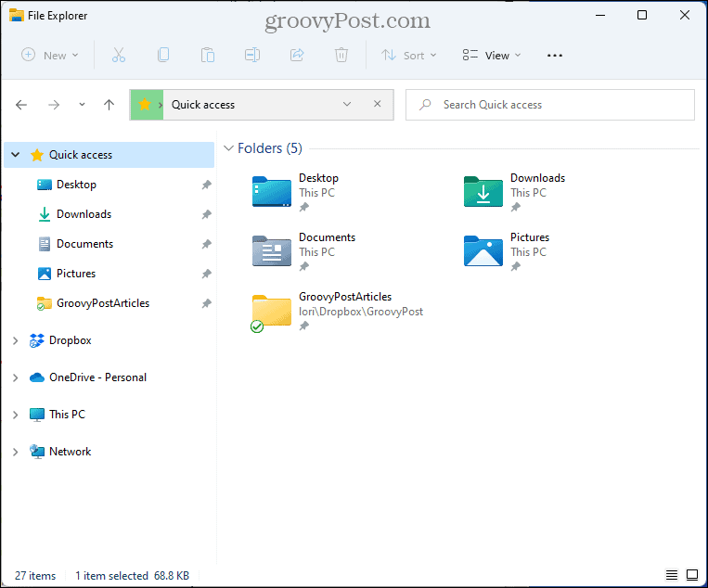Select the yellow GroovyPostArticles folder icon
This screenshot has height=588, width=708.
[271, 313]
